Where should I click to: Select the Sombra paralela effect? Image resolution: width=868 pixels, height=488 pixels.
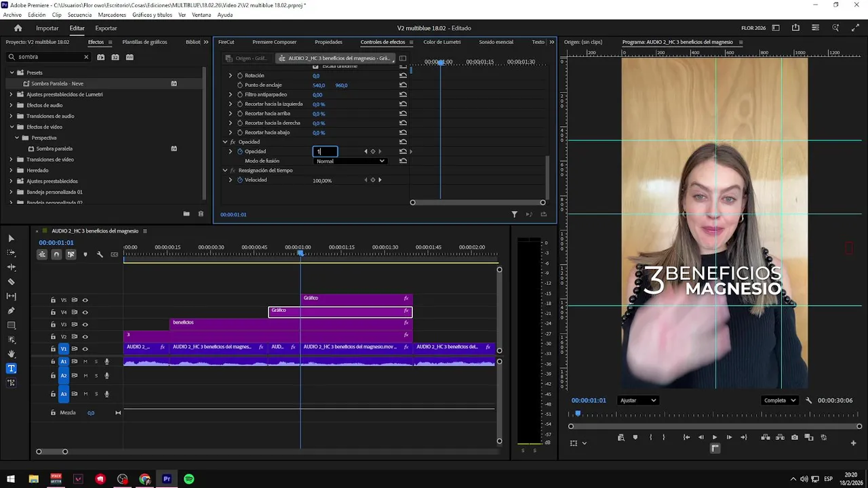54,148
